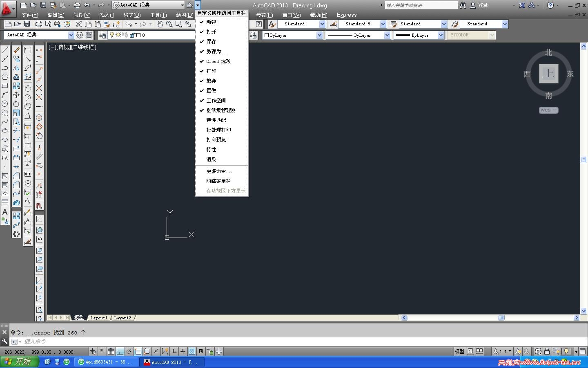Switch to the Layout1 tab
The width and height of the screenshot is (588, 368).
coord(99,317)
